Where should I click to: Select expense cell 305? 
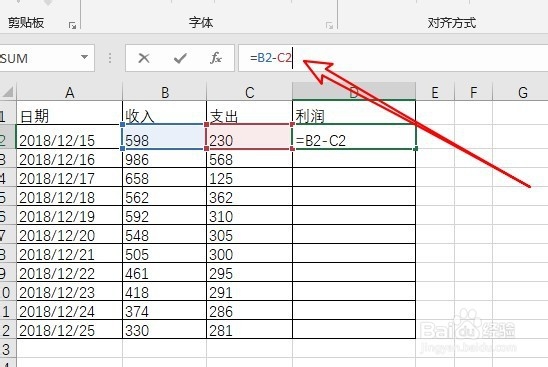coord(249,234)
